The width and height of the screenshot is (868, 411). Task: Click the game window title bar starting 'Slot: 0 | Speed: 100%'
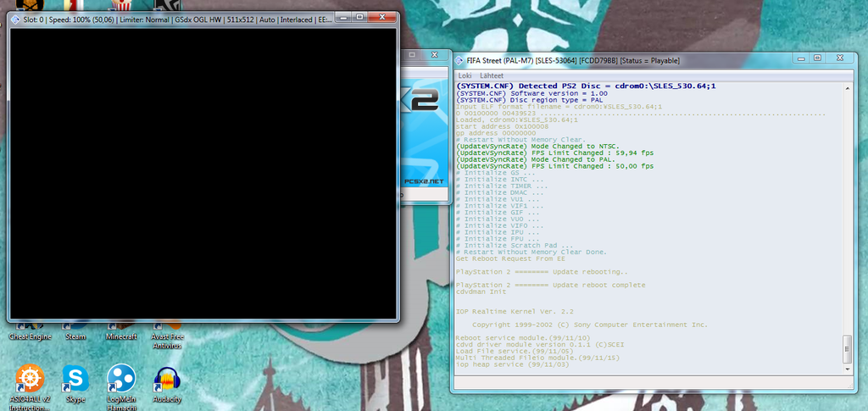[x=177, y=19]
